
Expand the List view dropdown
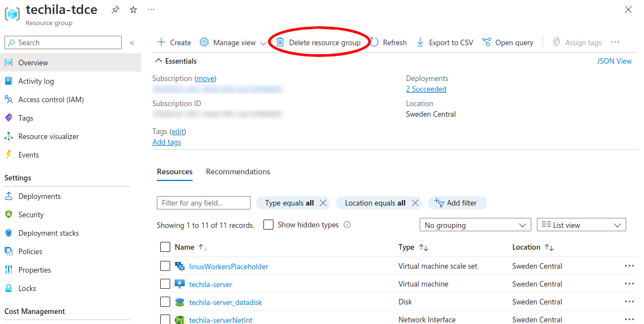pos(581,225)
